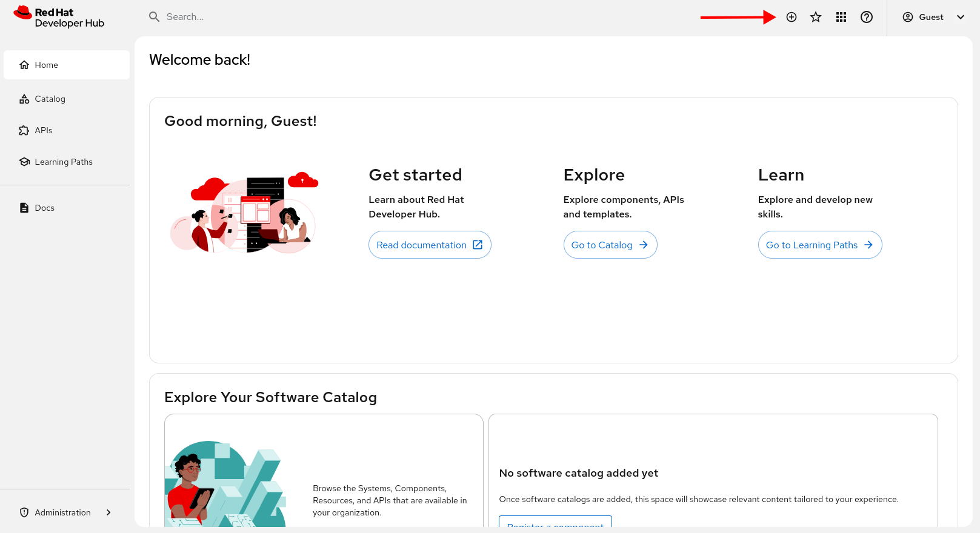Image resolution: width=980 pixels, height=533 pixels.
Task: Expand the Guest profile dropdown arrow
Action: pyautogui.click(x=960, y=17)
